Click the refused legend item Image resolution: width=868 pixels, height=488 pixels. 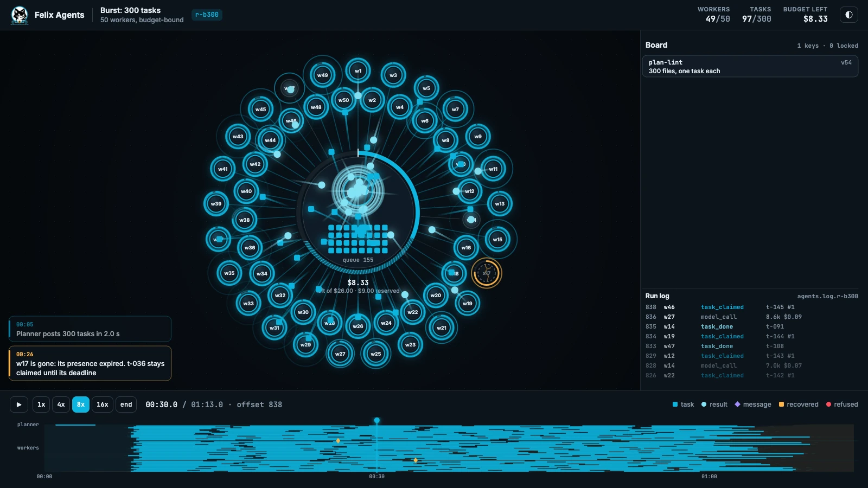pos(842,404)
